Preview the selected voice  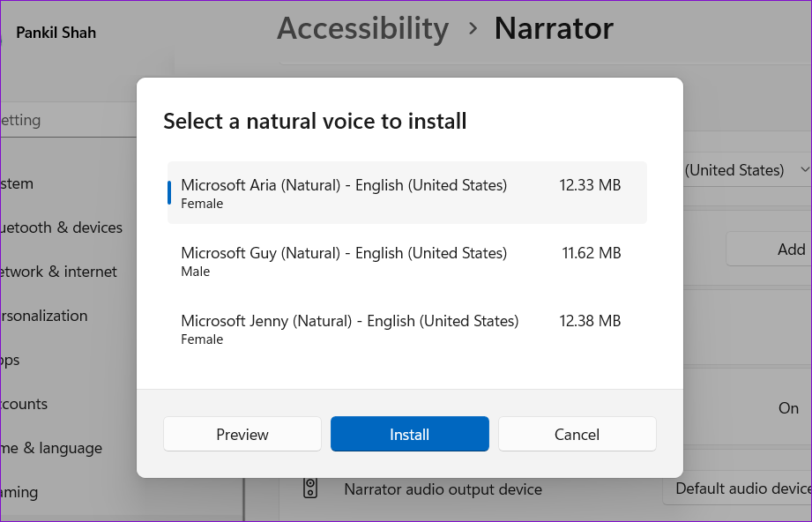(242, 434)
